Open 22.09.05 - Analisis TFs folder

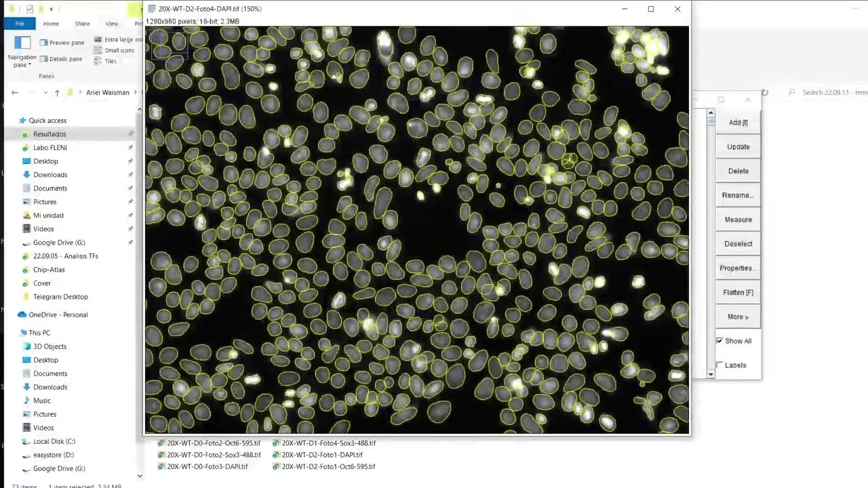pos(65,256)
